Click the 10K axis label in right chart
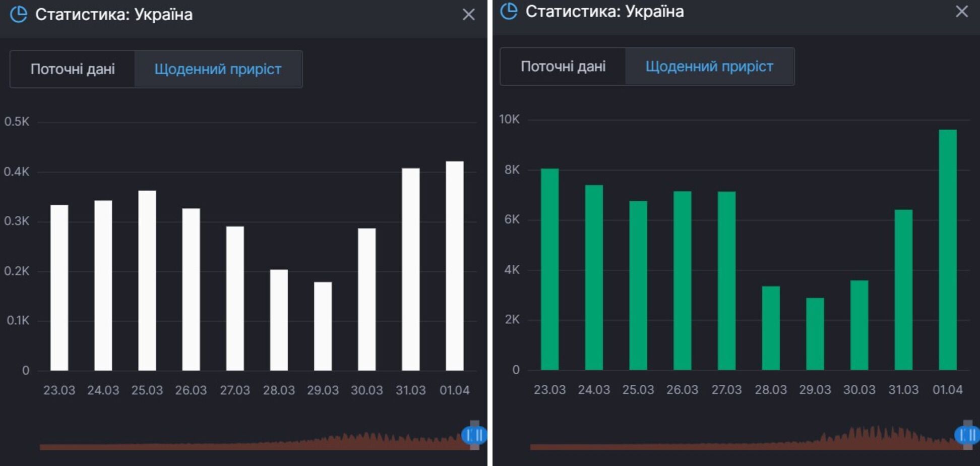Screen dimensions: 980x466 click(509, 119)
